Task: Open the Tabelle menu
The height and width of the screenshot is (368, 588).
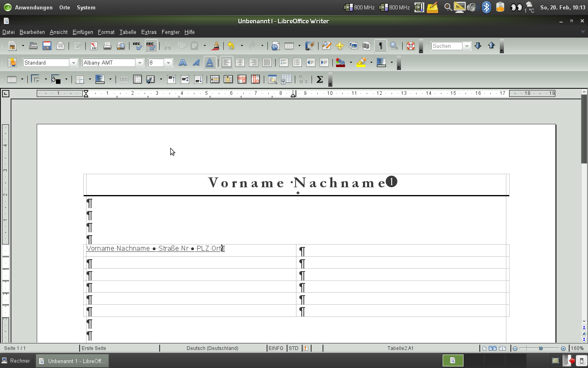Action: pos(127,32)
